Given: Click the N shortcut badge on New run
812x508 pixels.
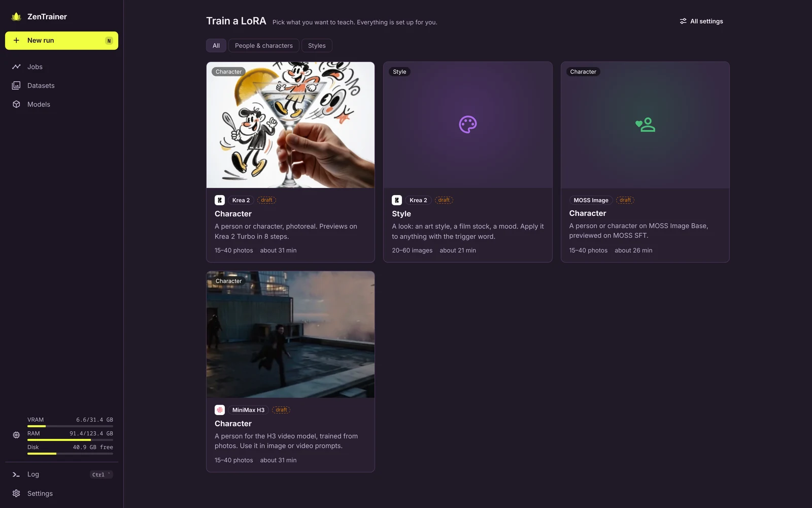Looking at the screenshot, I should pos(109,41).
